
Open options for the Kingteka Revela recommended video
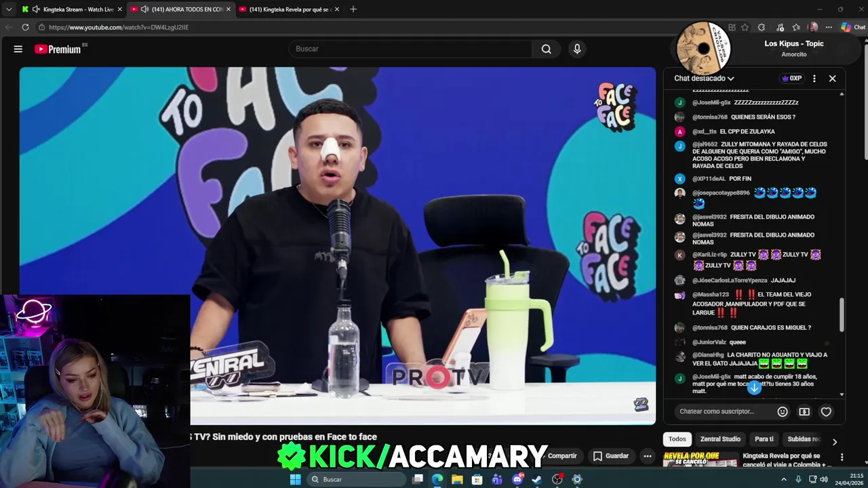842,457
